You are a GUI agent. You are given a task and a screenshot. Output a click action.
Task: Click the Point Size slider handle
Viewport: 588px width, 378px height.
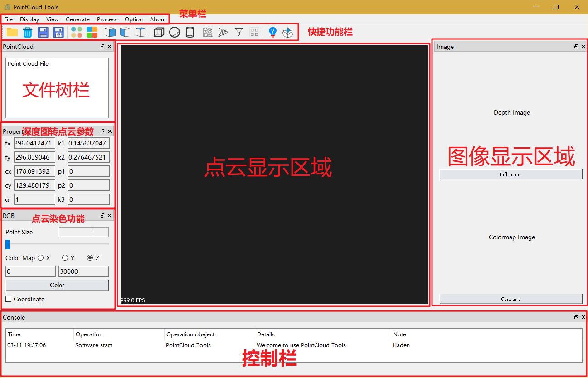pos(8,244)
